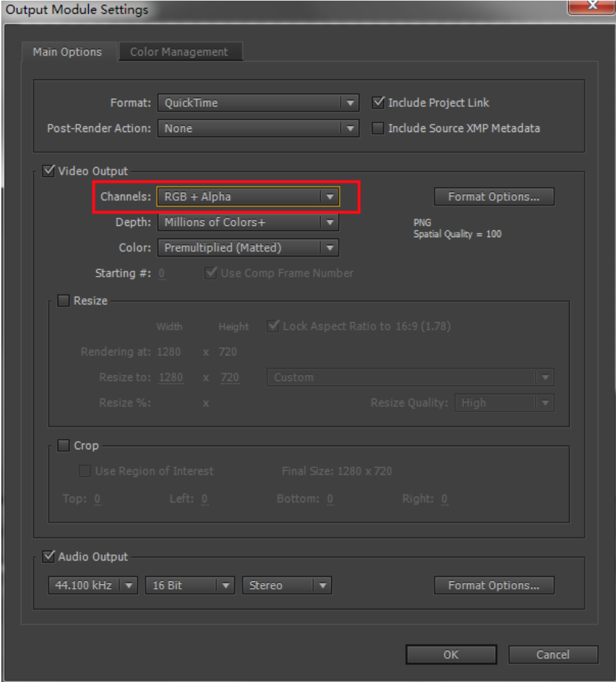Select the Main Options tab
The image size is (616, 682).
67,52
